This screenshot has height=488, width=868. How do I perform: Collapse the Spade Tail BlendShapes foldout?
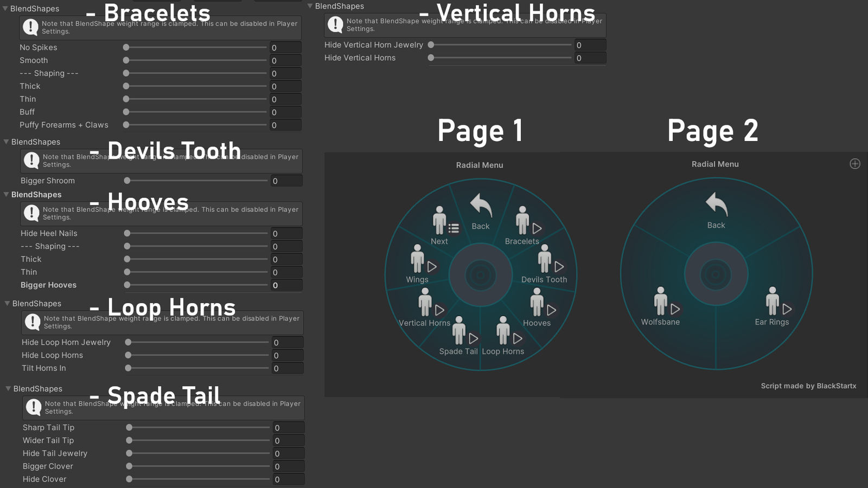point(8,389)
